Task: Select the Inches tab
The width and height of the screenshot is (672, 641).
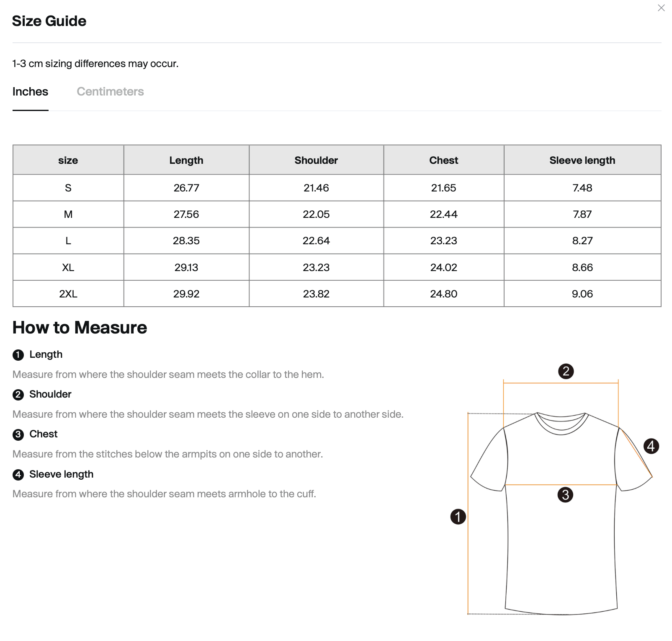Action: tap(30, 92)
